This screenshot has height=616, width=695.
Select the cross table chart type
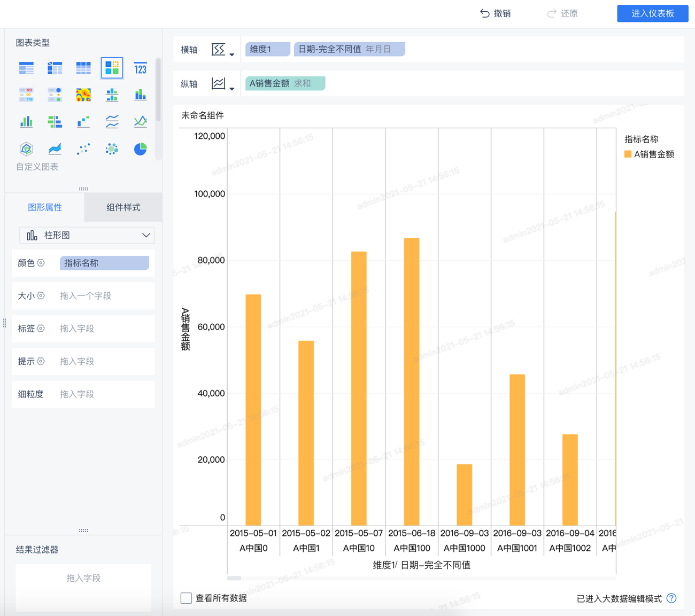click(55, 68)
